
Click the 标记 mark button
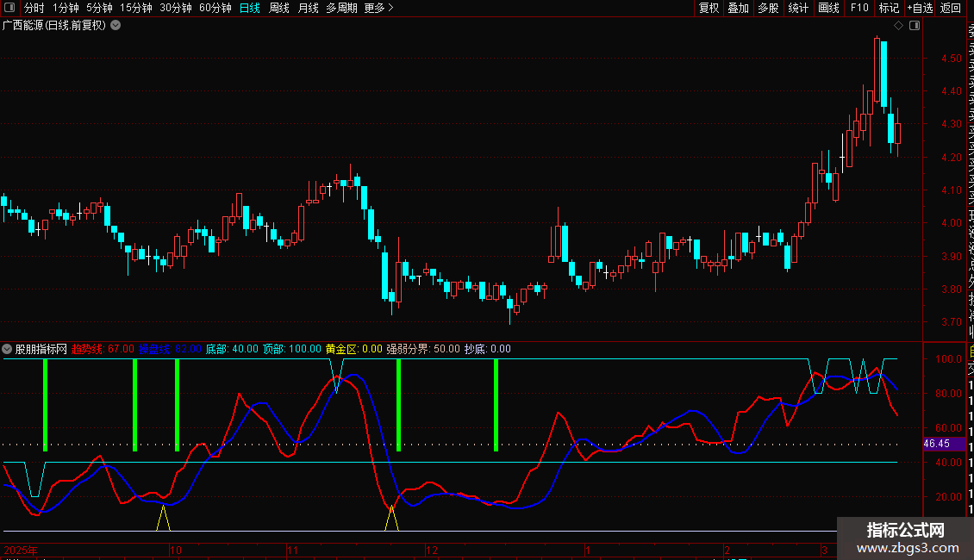tap(889, 8)
